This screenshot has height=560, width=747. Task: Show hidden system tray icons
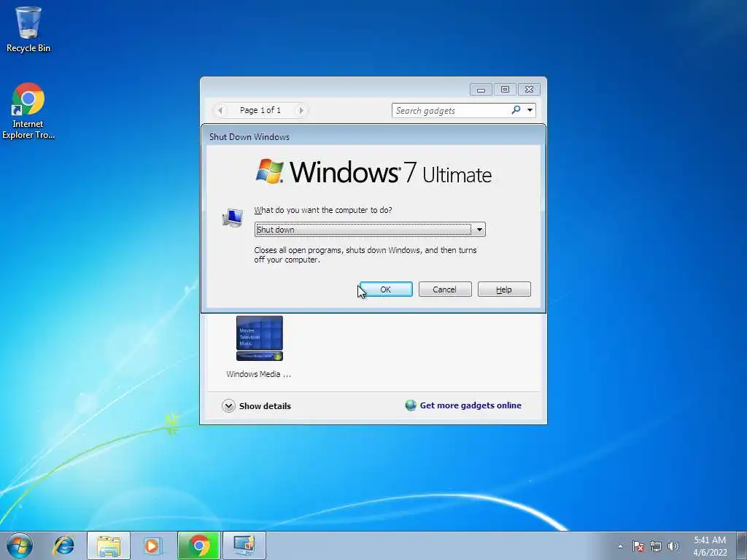point(620,546)
